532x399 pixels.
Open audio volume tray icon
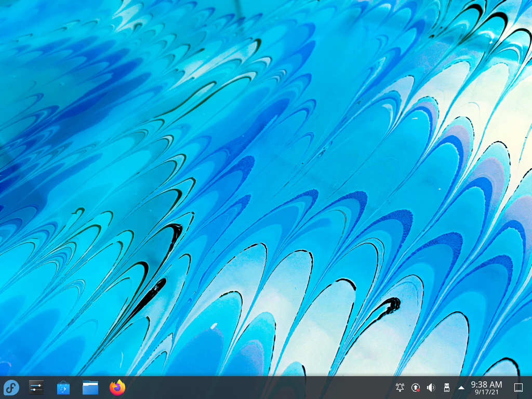[431, 388]
